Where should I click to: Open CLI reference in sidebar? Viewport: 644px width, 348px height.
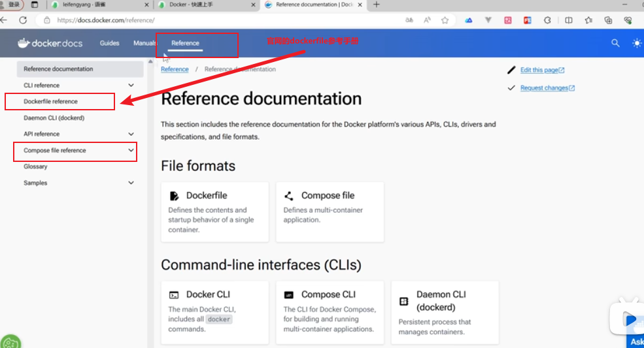(x=41, y=86)
